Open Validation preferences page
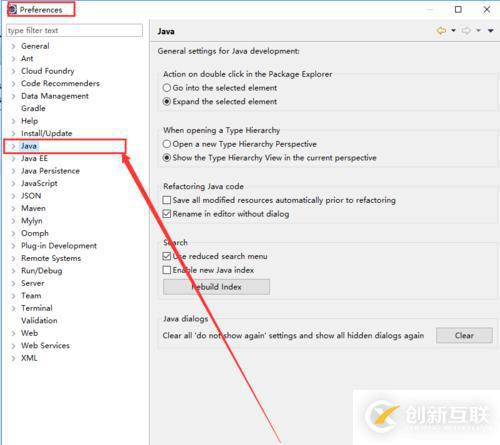This screenshot has height=445, width=500. tap(39, 320)
